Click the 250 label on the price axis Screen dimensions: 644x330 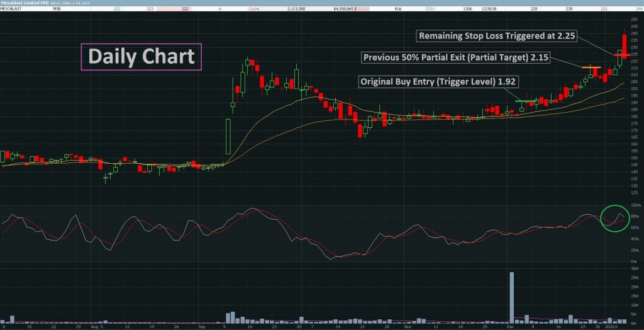[635, 20]
